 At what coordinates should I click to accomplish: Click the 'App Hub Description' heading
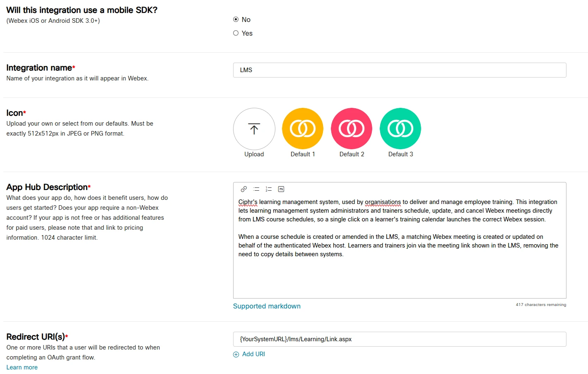point(47,187)
